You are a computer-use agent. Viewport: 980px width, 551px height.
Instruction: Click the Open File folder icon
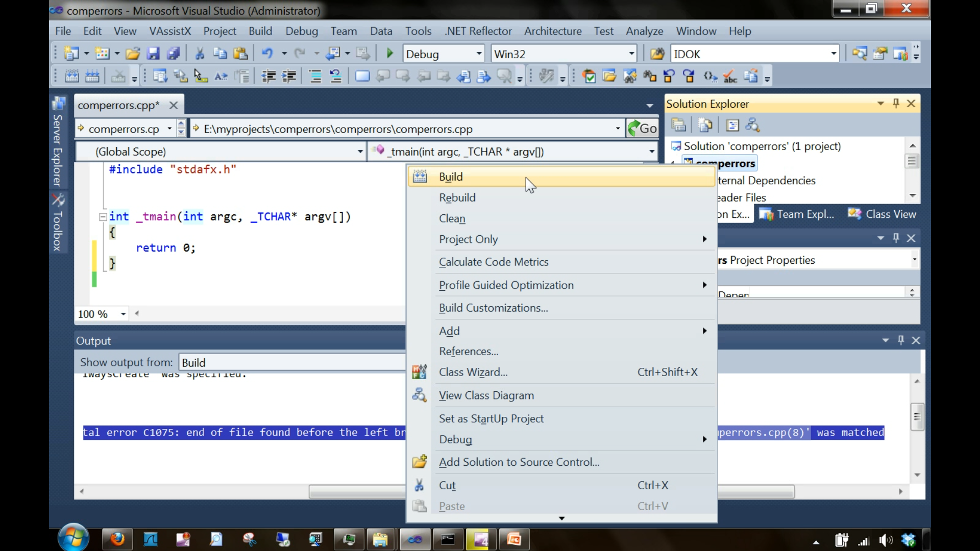pyautogui.click(x=133, y=54)
